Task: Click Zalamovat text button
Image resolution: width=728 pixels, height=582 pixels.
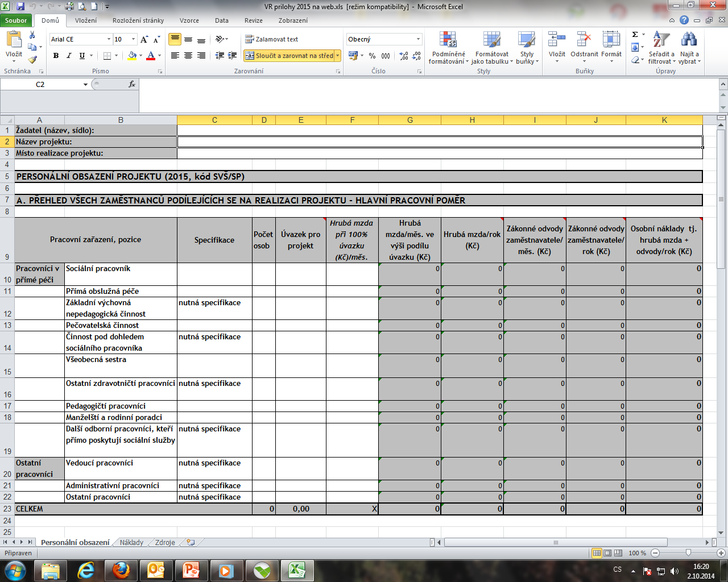Action: coord(272,39)
